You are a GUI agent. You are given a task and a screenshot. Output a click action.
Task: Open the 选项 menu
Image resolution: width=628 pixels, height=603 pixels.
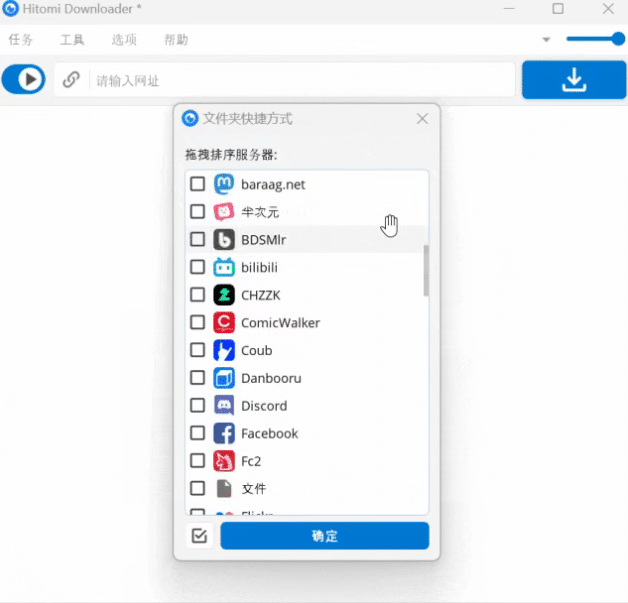tap(124, 40)
